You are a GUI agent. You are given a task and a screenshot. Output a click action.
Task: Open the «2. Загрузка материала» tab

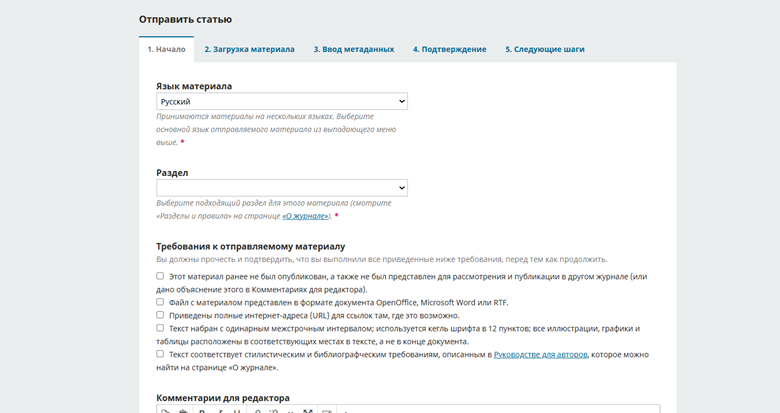(x=249, y=49)
